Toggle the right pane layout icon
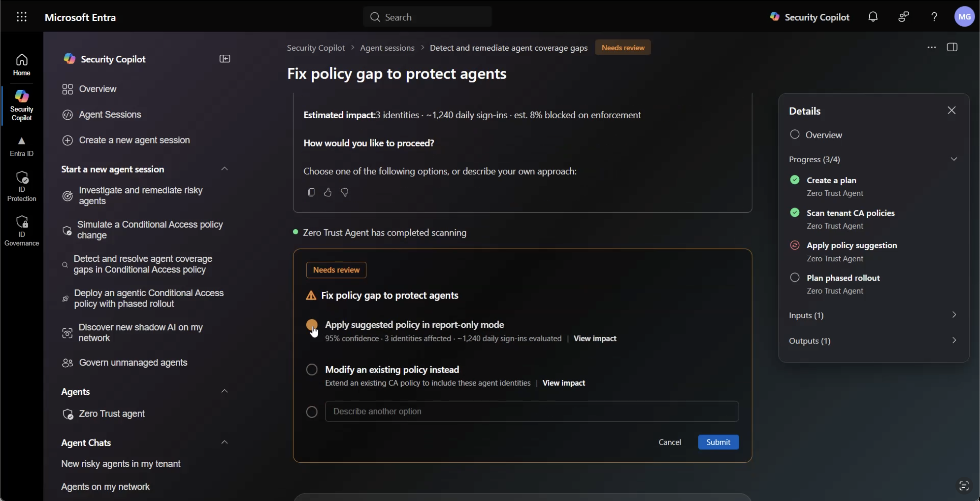Image resolution: width=980 pixels, height=501 pixels. (x=952, y=47)
